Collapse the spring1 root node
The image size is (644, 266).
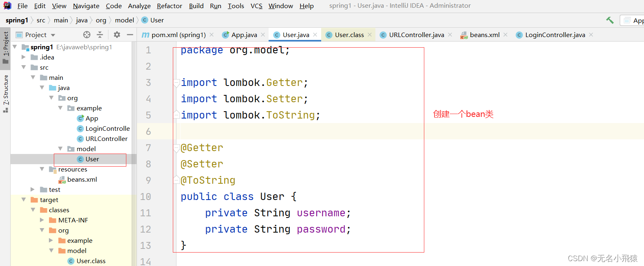tap(15, 47)
